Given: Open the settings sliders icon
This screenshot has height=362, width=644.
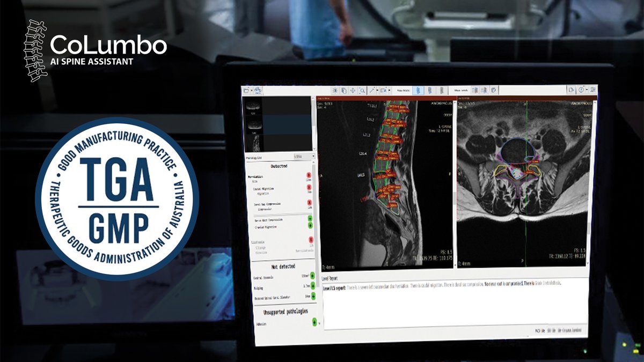Looking at the screenshot, I should pyautogui.click(x=592, y=90).
